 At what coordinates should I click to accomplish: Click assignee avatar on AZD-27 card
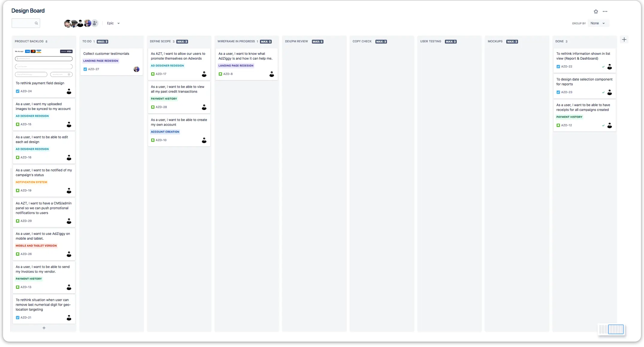click(136, 69)
